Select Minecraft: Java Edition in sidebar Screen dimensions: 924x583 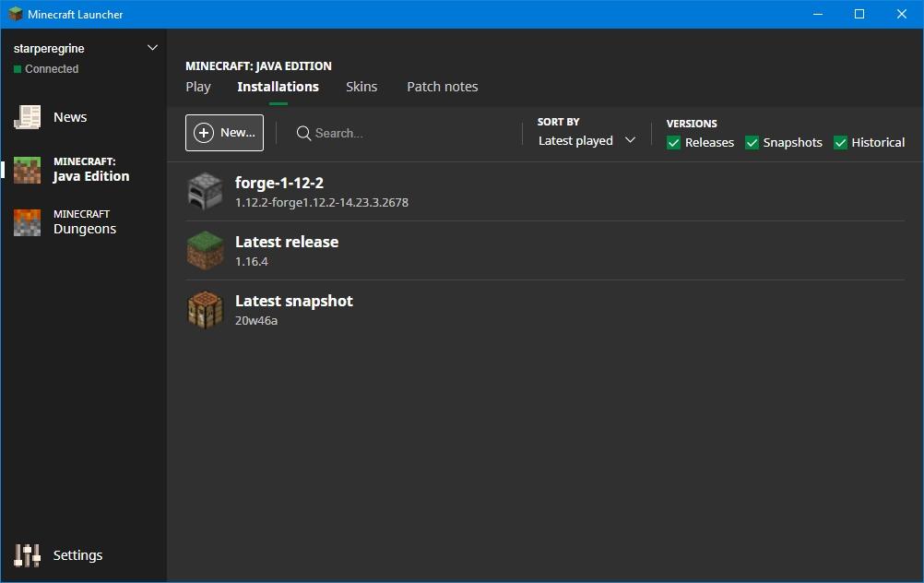point(84,170)
